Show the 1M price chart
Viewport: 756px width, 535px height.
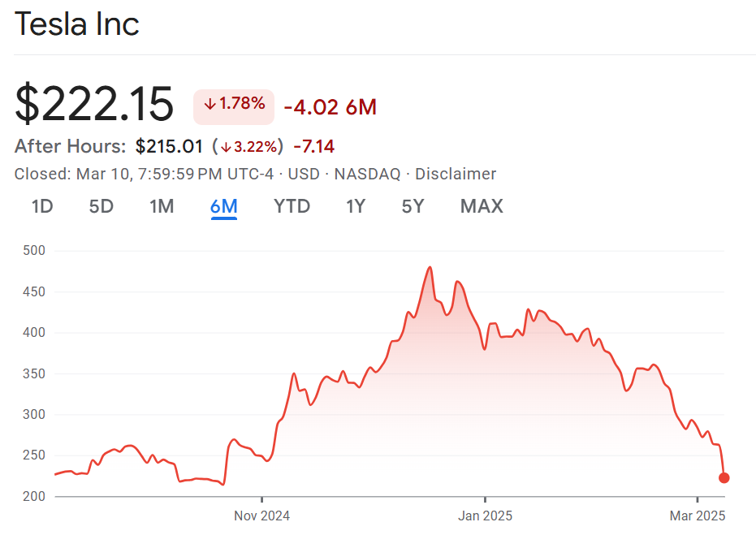pyautogui.click(x=162, y=206)
